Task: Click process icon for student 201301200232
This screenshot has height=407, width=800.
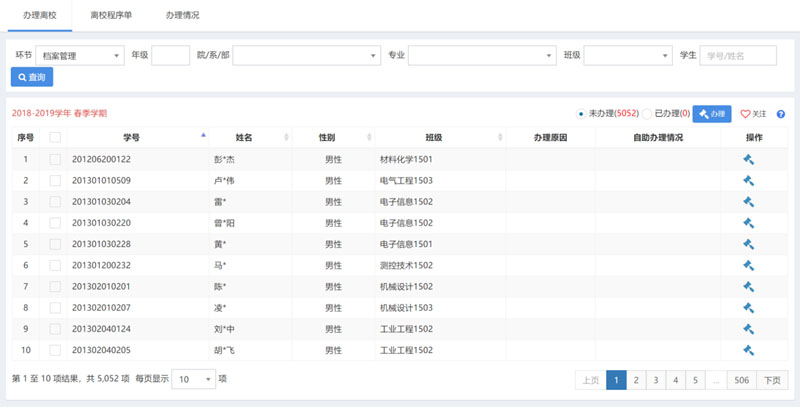Action: coord(748,265)
